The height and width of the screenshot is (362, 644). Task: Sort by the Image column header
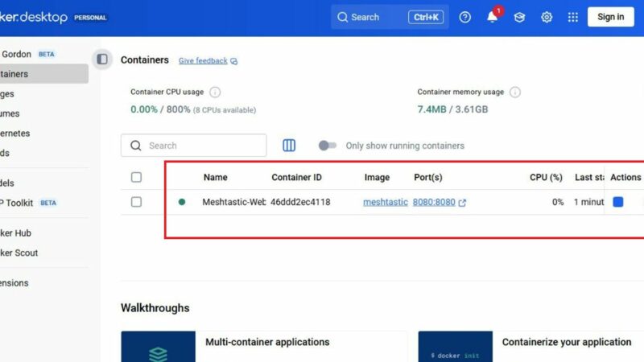(x=377, y=177)
